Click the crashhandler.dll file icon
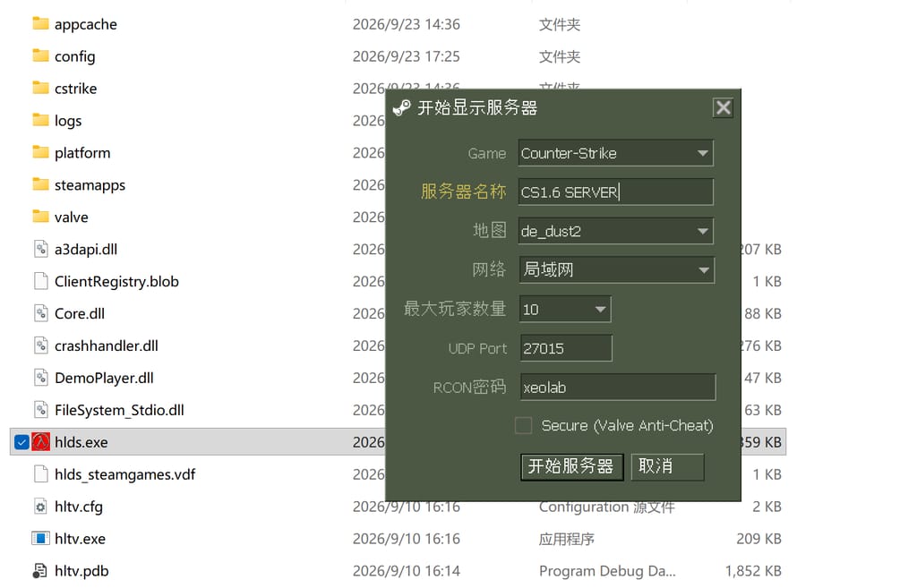 pyautogui.click(x=40, y=345)
